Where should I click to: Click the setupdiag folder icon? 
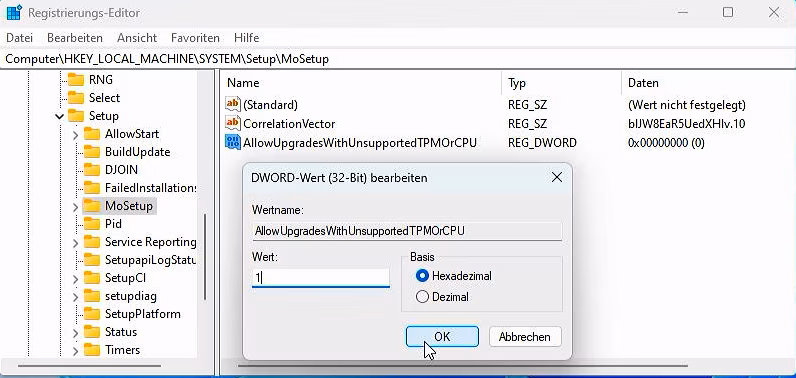(x=92, y=296)
